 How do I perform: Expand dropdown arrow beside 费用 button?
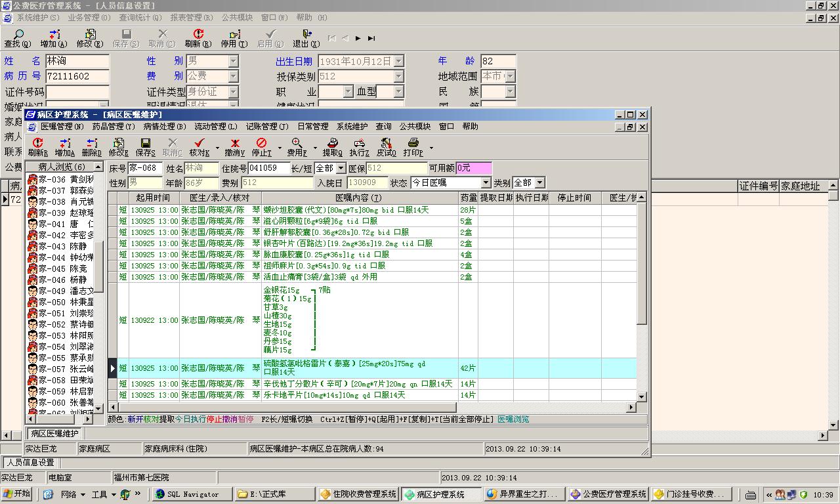pos(315,147)
